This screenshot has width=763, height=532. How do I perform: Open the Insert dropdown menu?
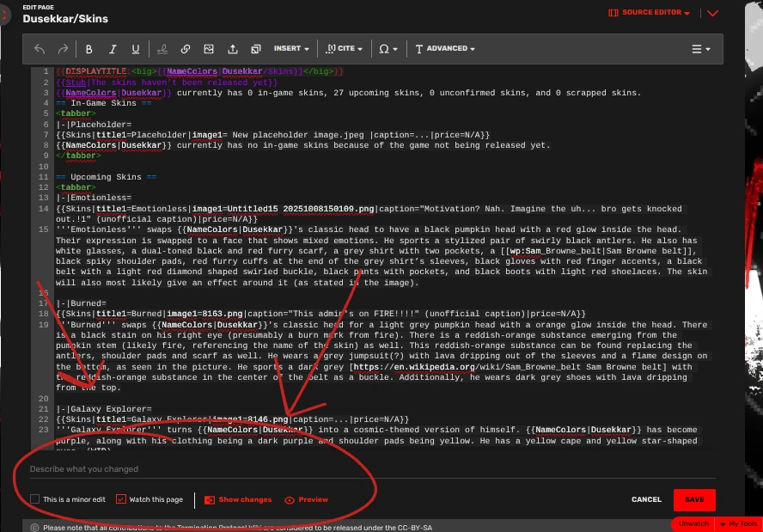pos(291,49)
